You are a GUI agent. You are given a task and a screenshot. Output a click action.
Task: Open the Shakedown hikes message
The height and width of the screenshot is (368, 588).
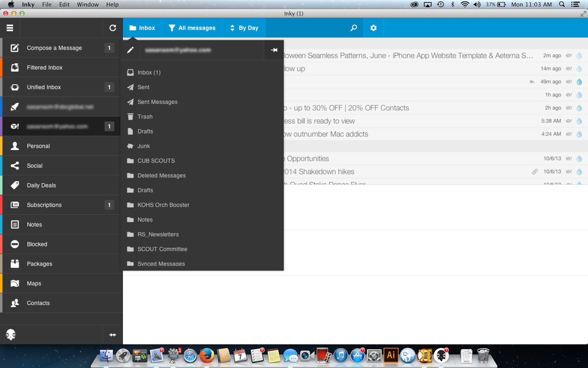click(435, 171)
